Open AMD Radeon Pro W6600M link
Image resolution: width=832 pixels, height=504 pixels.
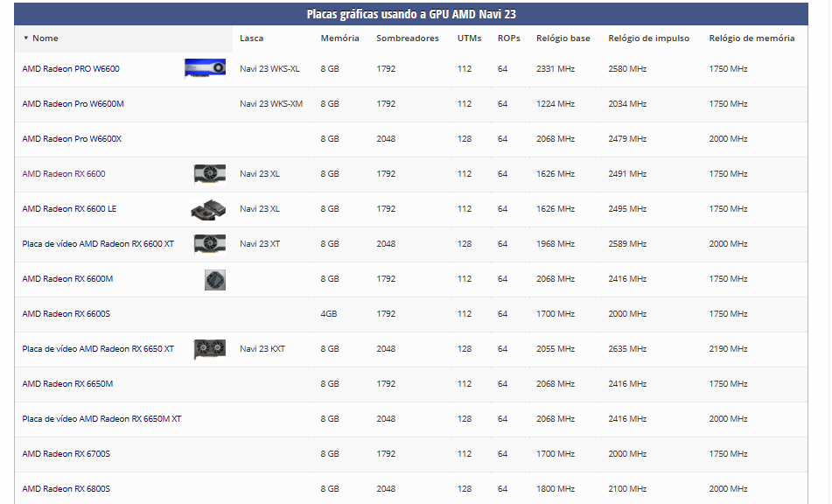coord(73,103)
